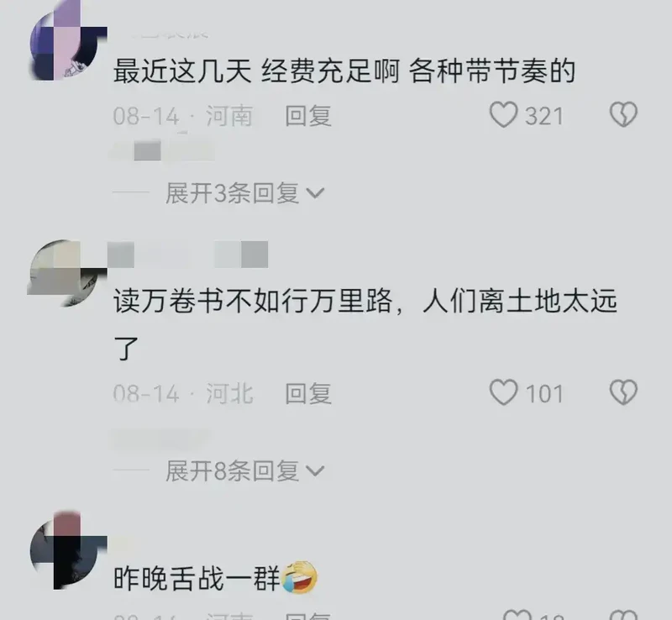The image size is (672, 620).
Task: Tap broken heart on 昨晚舌战一群 comment
Action: point(623,615)
